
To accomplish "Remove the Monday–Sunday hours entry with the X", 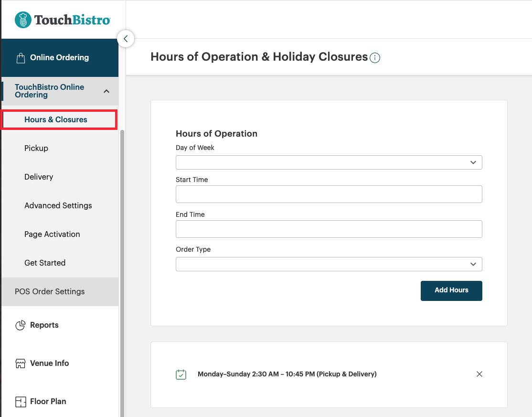I will pos(479,374).
